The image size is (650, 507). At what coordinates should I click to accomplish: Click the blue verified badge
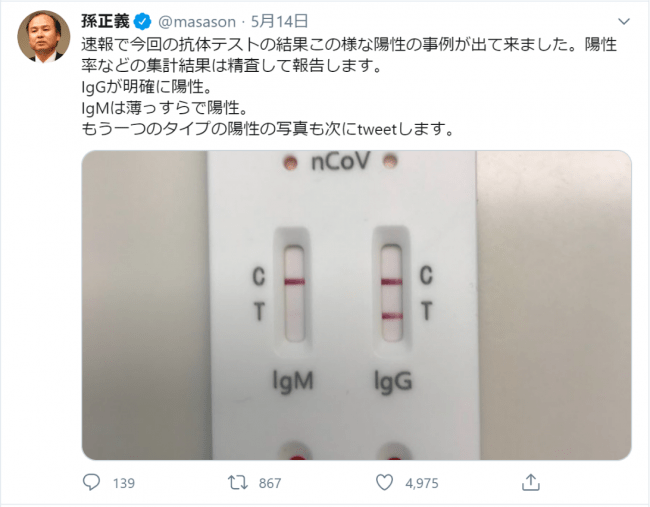point(143,21)
